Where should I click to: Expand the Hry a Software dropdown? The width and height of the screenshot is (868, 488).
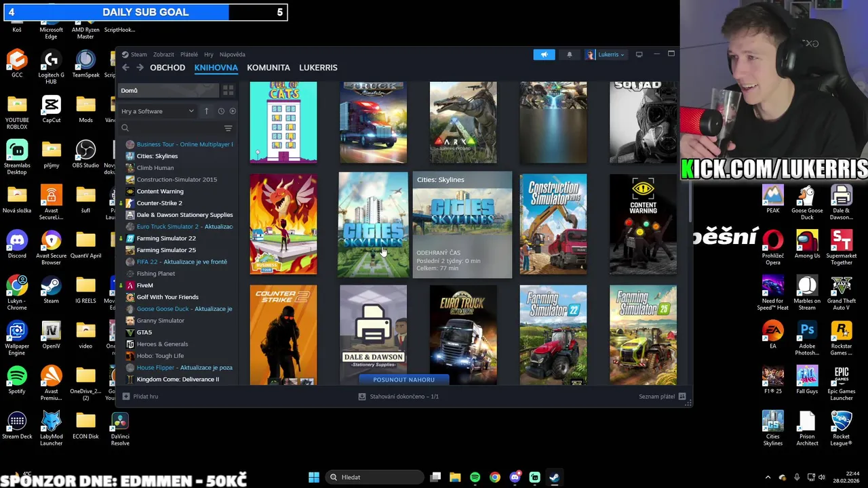click(157, 111)
